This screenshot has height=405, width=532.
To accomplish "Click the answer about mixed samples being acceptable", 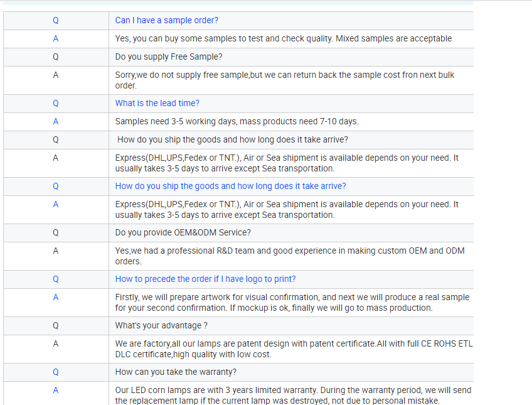I will click(284, 39).
